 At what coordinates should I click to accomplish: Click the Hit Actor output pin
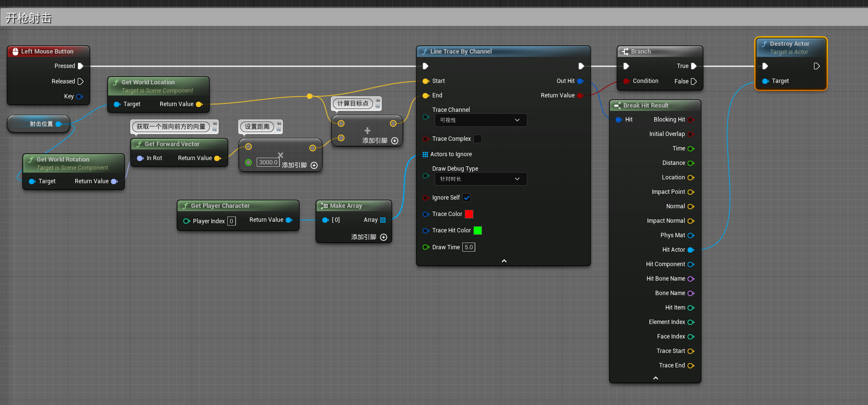(690, 250)
